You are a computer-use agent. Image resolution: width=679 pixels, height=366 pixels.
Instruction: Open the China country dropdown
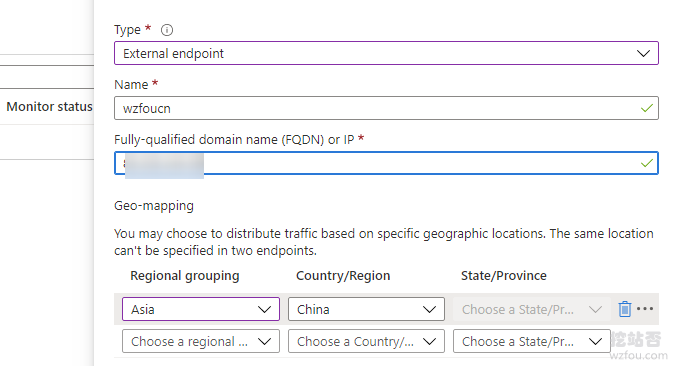click(366, 309)
